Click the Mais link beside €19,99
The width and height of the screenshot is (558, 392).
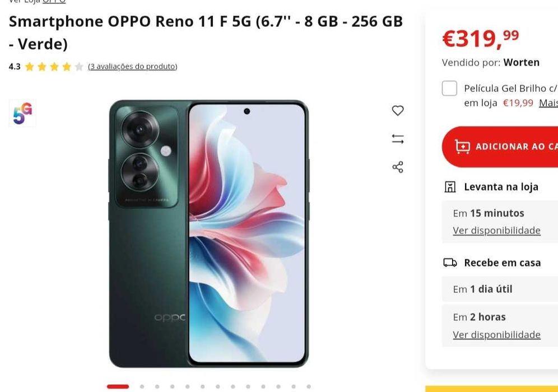tap(548, 103)
